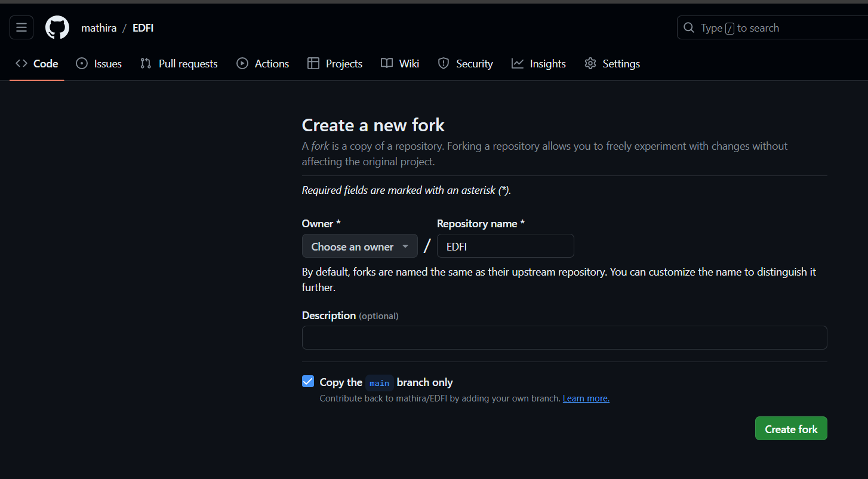Click the Wiki book icon
868x479 pixels.
387,64
